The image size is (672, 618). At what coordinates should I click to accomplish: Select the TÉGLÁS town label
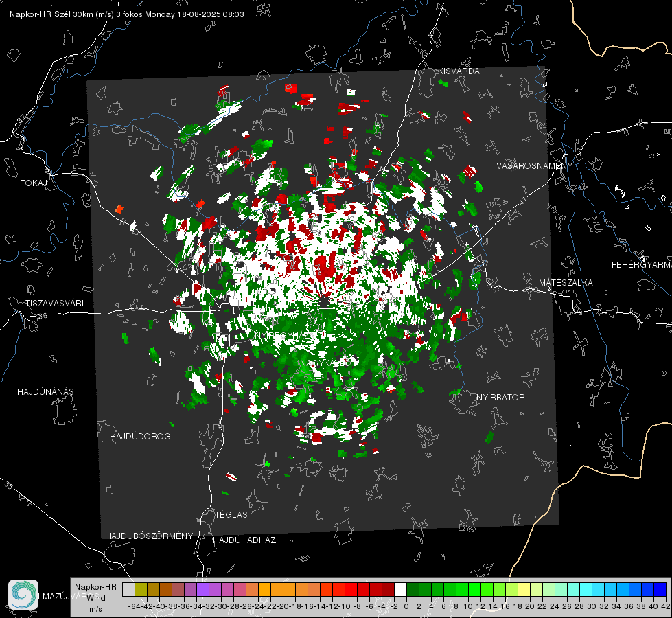(231, 515)
